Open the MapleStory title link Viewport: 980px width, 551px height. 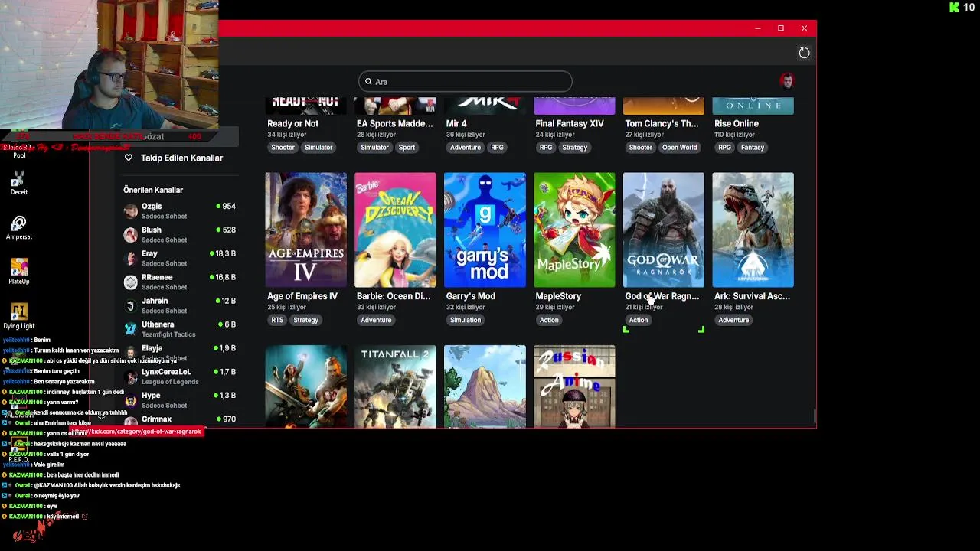pyautogui.click(x=558, y=296)
